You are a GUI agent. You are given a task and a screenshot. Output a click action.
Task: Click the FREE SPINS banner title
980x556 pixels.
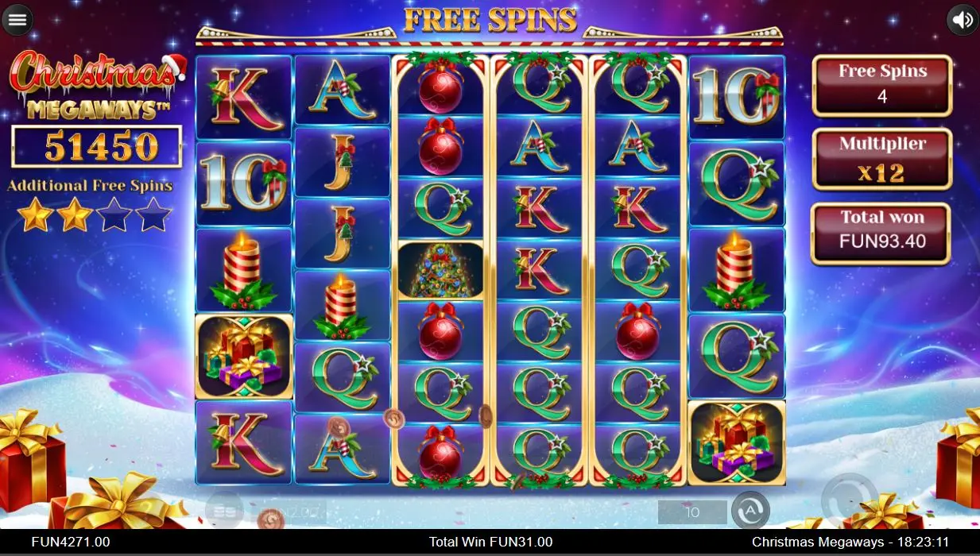(x=490, y=21)
